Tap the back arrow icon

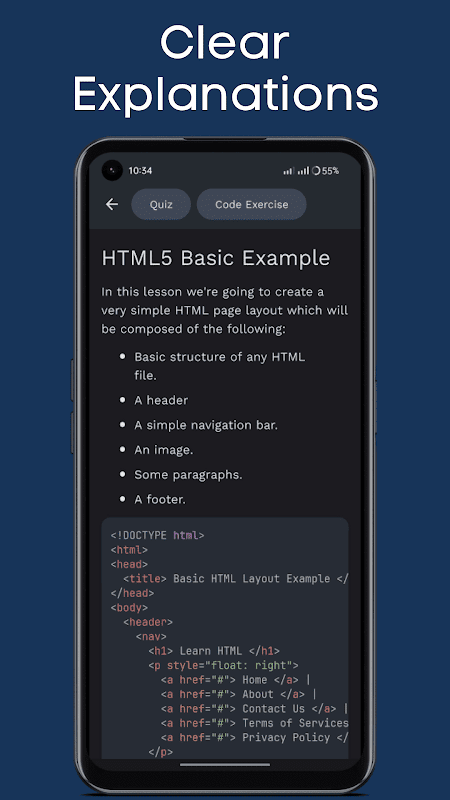tap(112, 205)
